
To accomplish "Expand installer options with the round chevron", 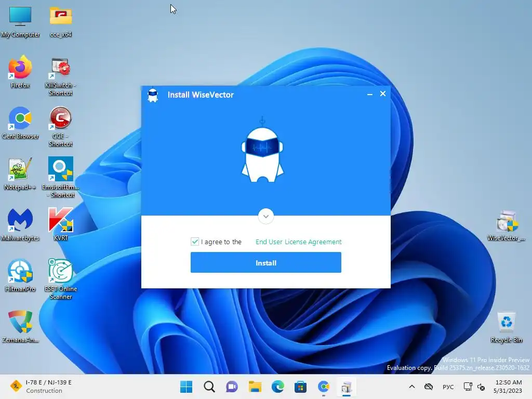I will [x=265, y=216].
